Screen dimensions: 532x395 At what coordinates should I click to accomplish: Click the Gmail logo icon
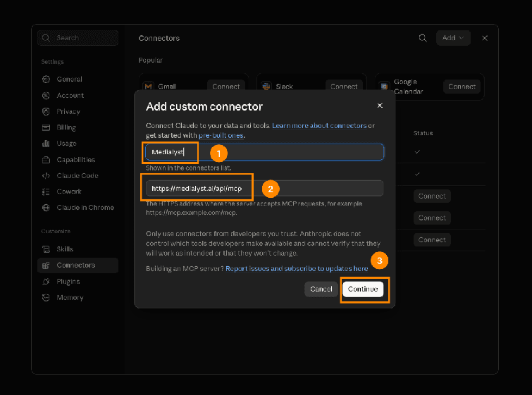click(148, 87)
